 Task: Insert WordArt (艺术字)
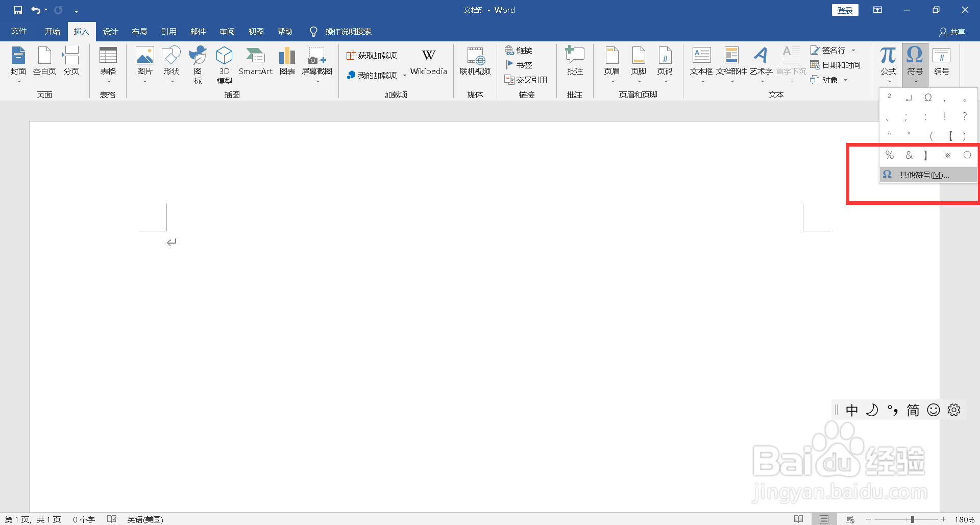point(761,65)
